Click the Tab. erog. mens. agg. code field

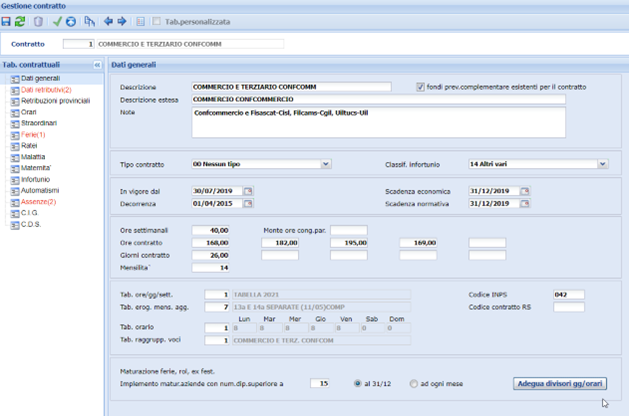(x=217, y=307)
